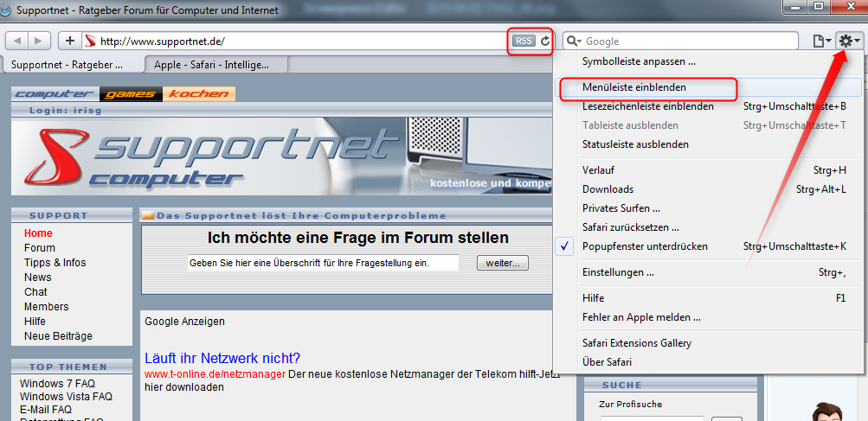Viewport: 868px width, 421px height.
Task: Click the Safari icon in title bar
Action: (7, 10)
